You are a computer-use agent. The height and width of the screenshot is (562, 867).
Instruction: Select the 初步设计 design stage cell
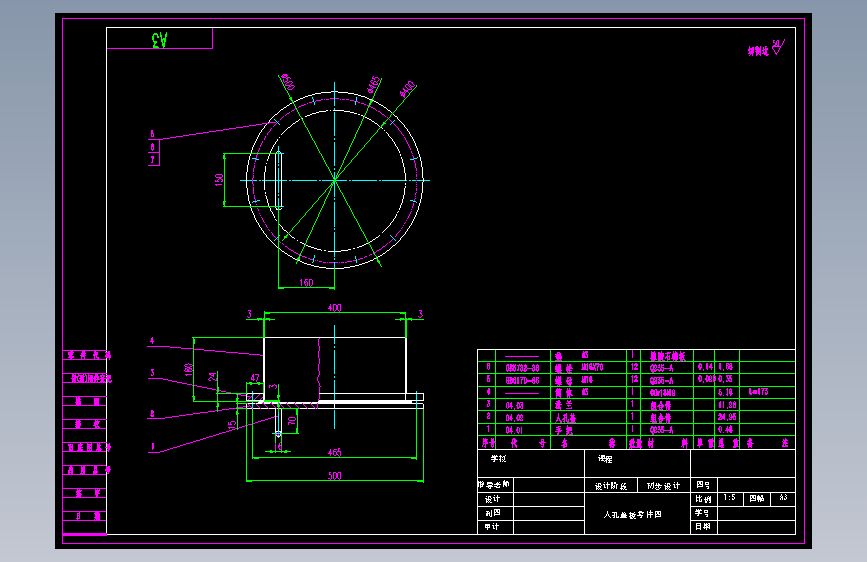coord(664,486)
